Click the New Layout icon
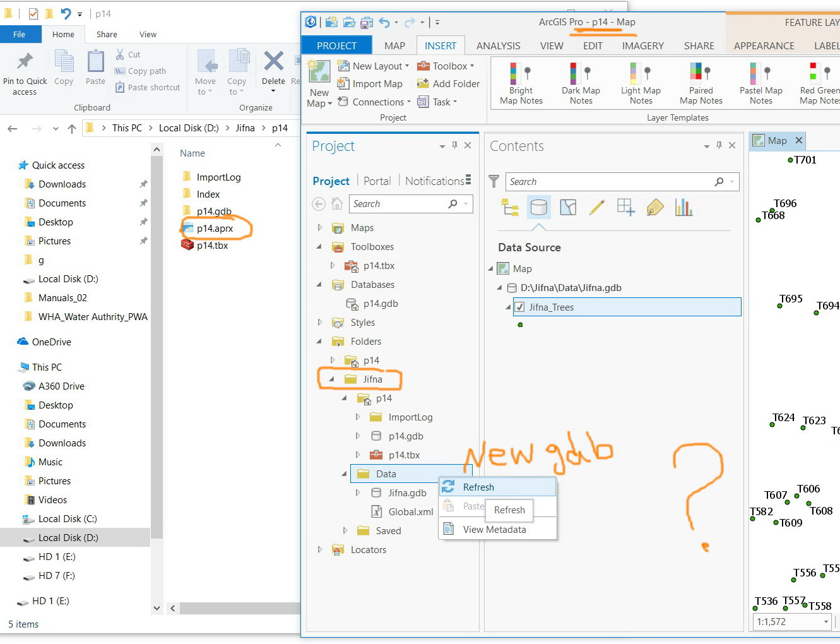This screenshot has width=840, height=644. (x=343, y=66)
